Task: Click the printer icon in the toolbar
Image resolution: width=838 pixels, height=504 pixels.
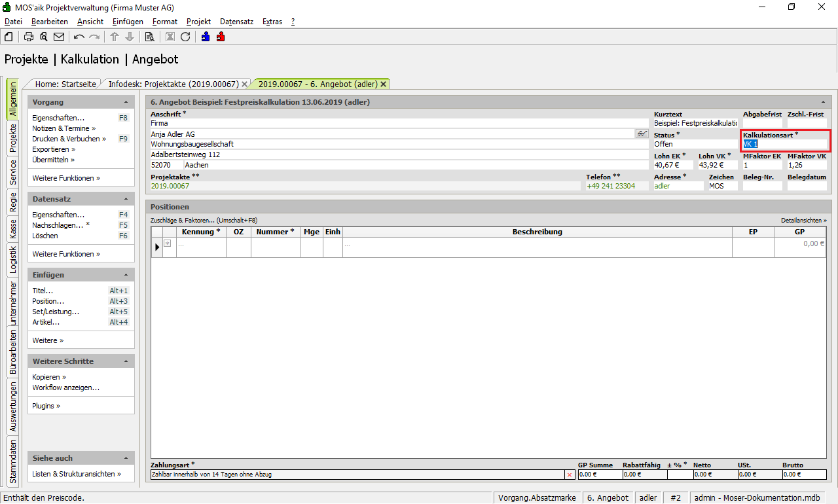Action: (x=29, y=37)
